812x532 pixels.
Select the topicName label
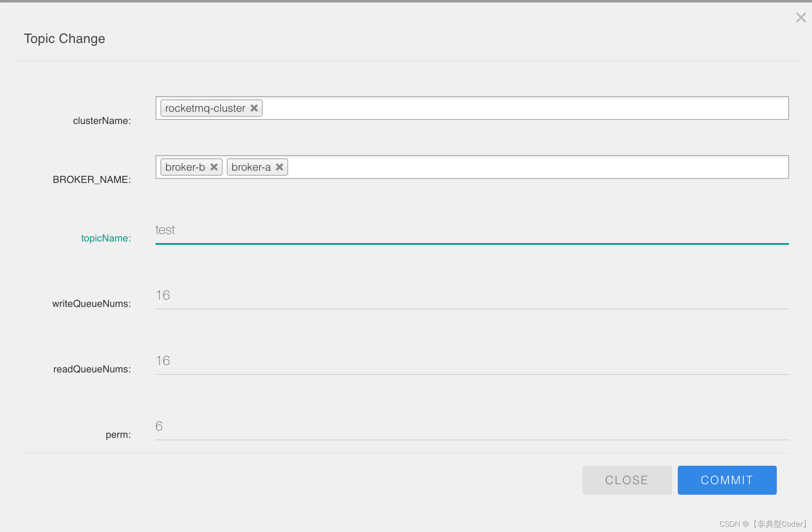click(106, 238)
